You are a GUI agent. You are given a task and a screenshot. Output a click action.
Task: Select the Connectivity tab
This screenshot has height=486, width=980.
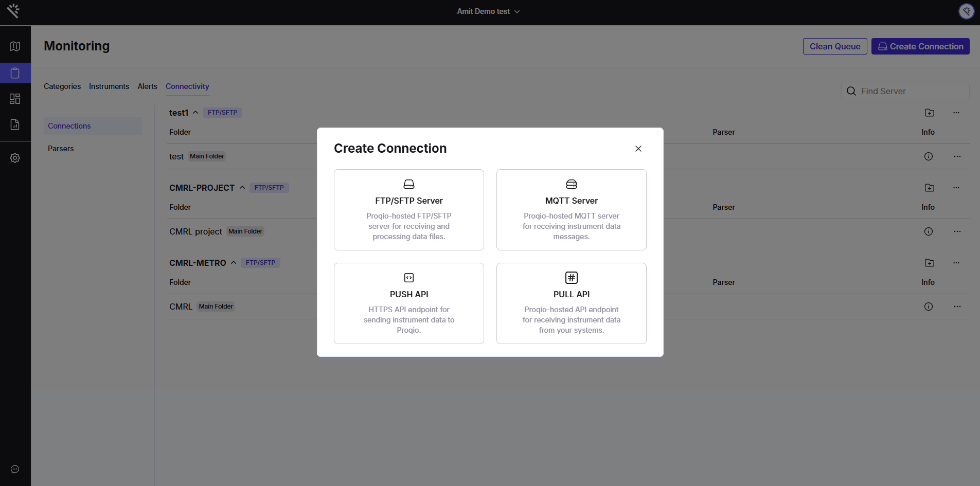tap(187, 86)
